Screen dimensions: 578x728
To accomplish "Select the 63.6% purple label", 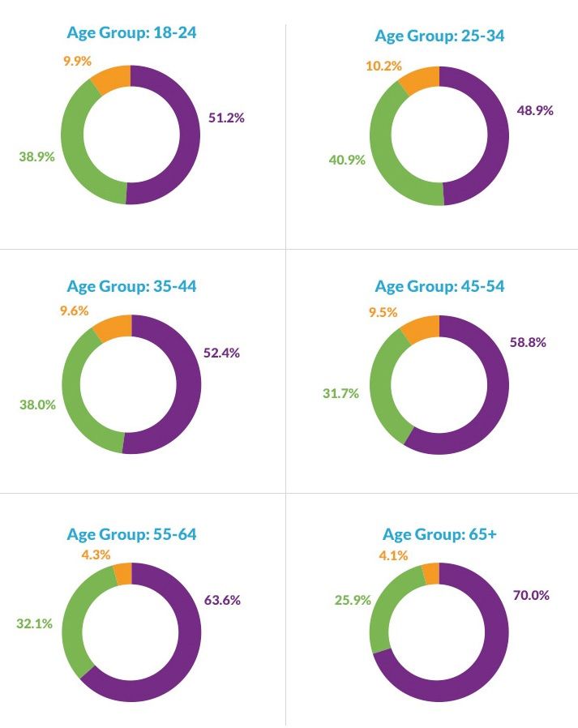I will pos(223,601).
